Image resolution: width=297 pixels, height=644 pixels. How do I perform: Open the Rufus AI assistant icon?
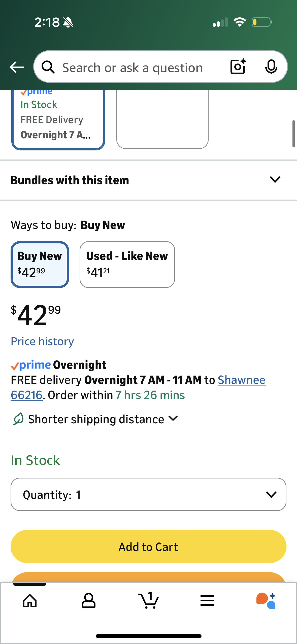click(x=266, y=601)
